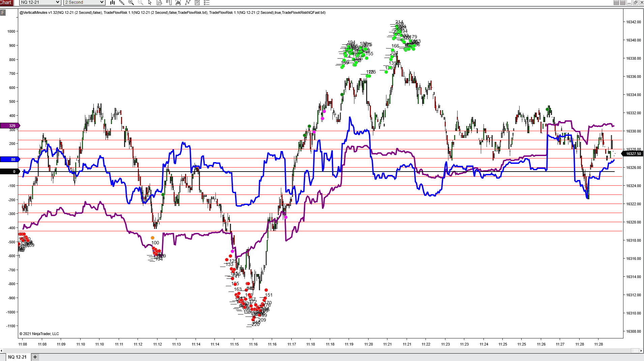644x361 pixels.
Task: Open the 2 Second interval dropdown
Action: [84, 2]
